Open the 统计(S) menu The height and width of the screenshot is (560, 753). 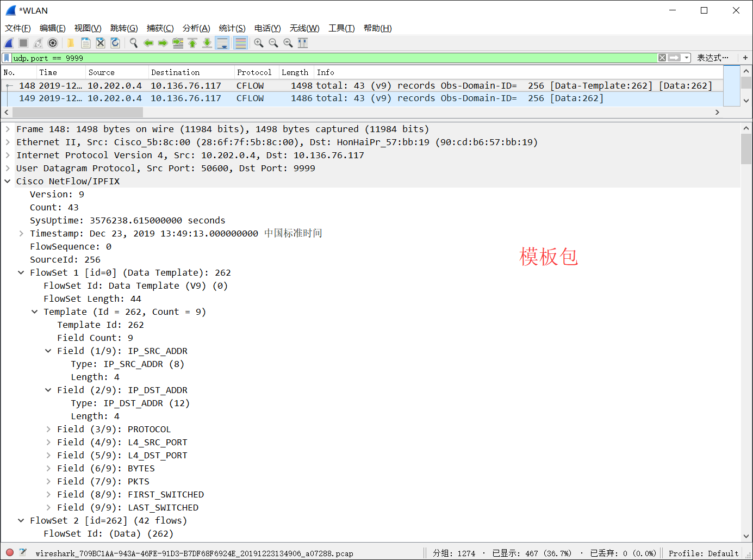pyautogui.click(x=232, y=28)
